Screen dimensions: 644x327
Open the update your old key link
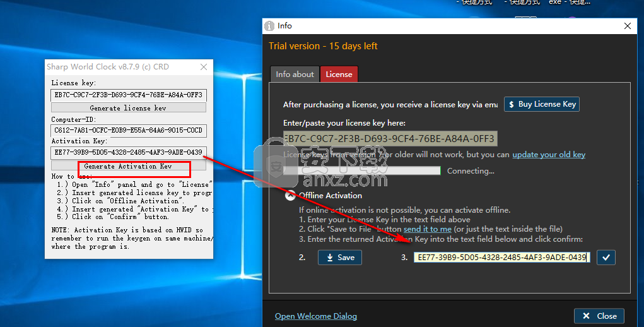click(549, 155)
